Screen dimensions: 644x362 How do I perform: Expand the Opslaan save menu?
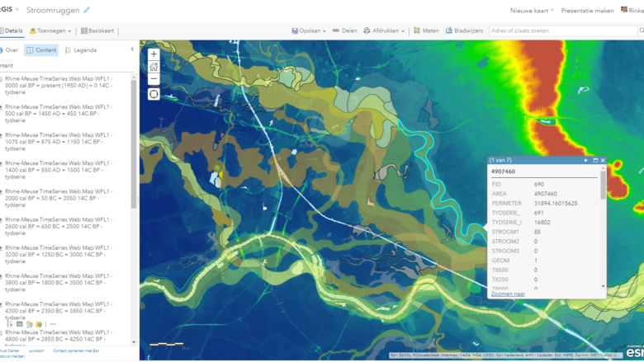tap(310, 31)
